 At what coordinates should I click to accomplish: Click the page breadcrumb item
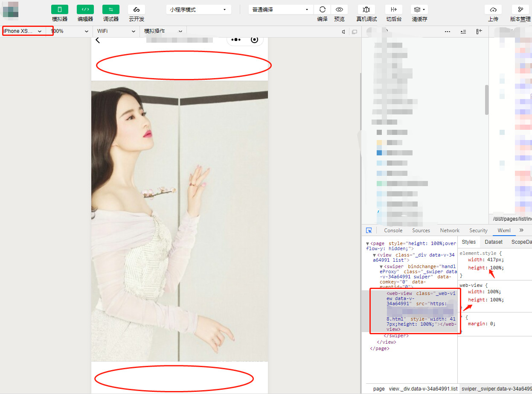coord(379,389)
